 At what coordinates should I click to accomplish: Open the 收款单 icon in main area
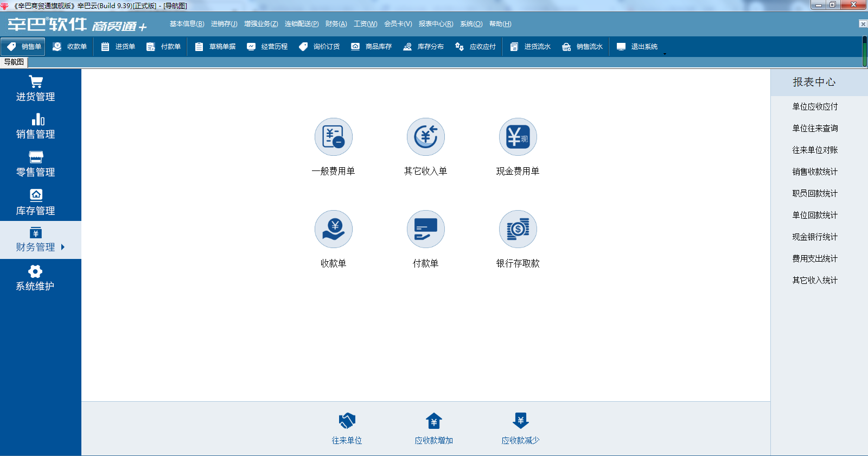(334, 229)
